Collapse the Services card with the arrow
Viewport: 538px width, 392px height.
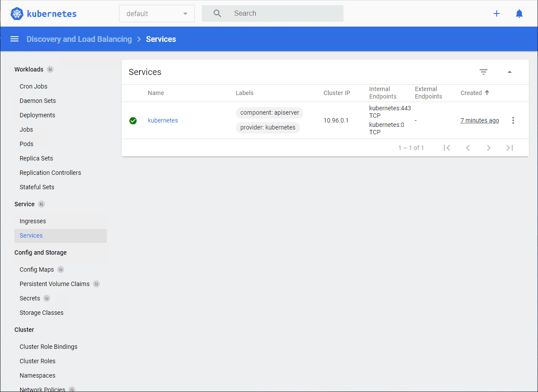tap(510, 72)
